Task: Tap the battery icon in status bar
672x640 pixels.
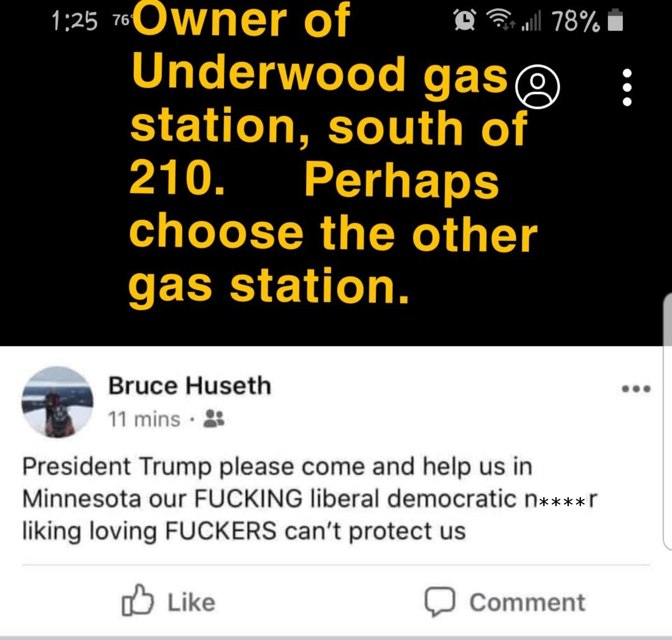Action: click(x=616, y=20)
